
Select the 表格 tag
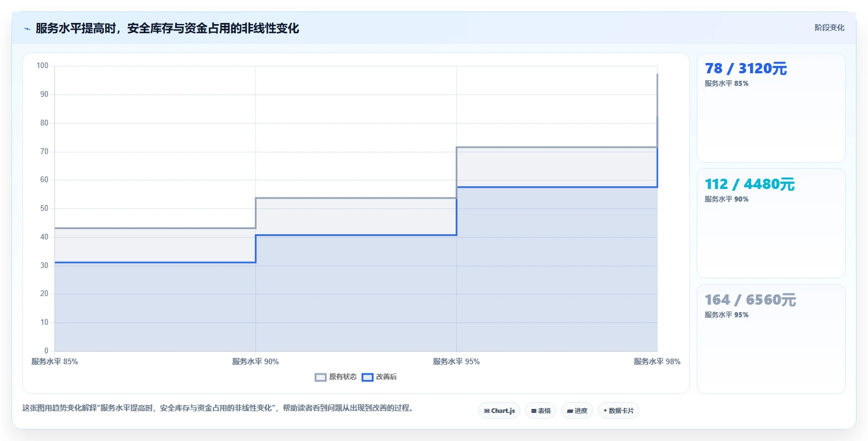point(540,411)
